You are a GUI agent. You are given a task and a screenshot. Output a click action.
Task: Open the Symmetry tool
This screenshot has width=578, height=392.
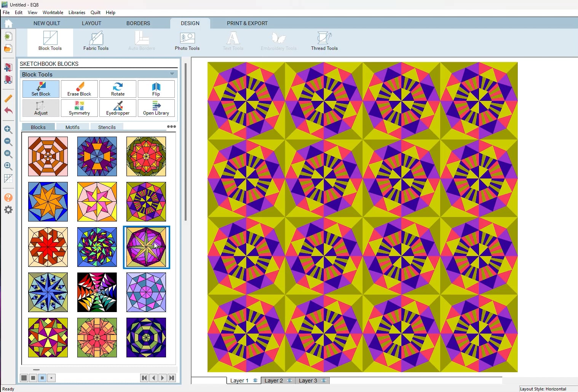tap(79, 108)
